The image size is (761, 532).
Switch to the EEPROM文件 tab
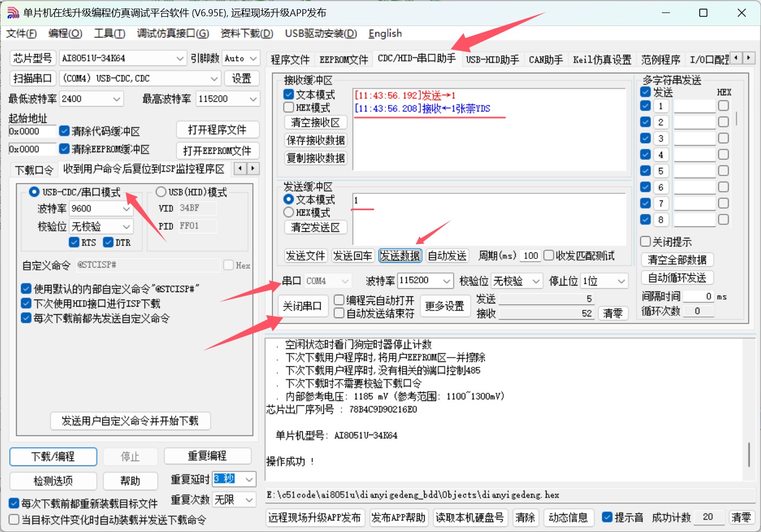click(x=343, y=59)
